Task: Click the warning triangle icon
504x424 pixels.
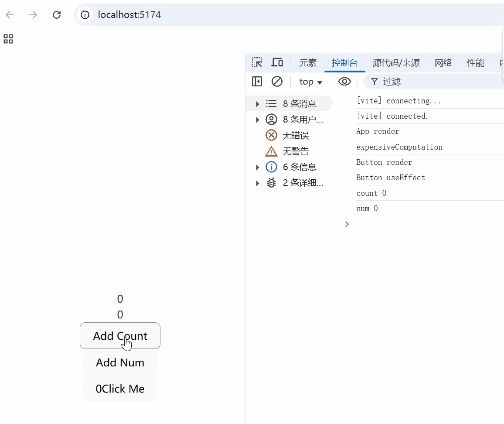Action: click(x=271, y=151)
